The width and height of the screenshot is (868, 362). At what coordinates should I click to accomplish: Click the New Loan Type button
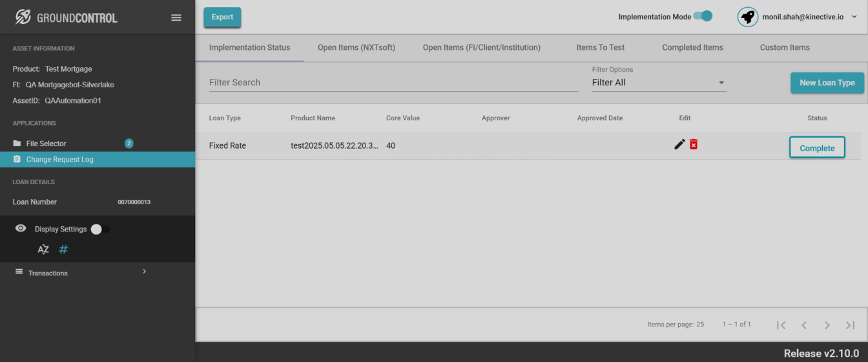[827, 83]
